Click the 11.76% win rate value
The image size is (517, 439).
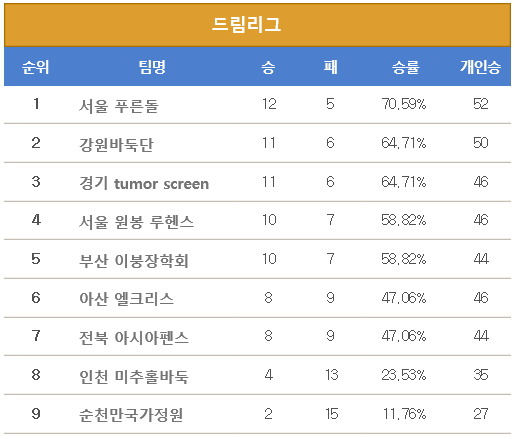[x=405, y=414]
